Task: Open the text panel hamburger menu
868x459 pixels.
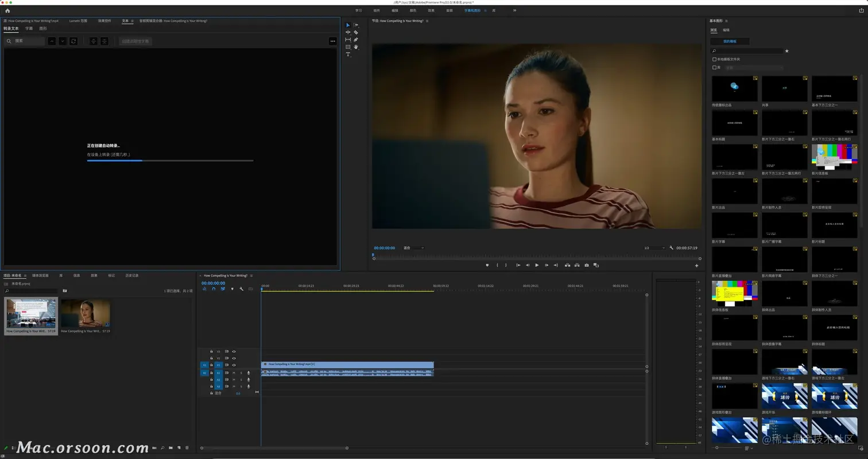Action: (x=132, y=21)
